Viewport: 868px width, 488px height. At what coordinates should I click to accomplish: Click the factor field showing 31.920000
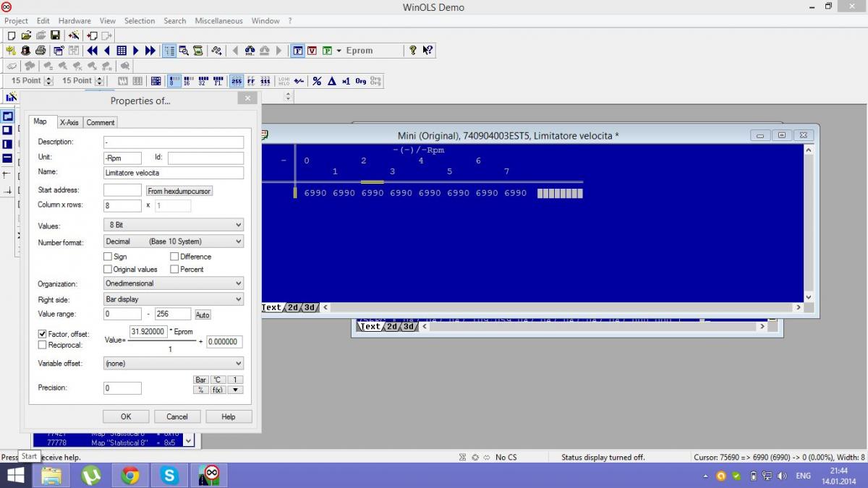click(148, 332)
